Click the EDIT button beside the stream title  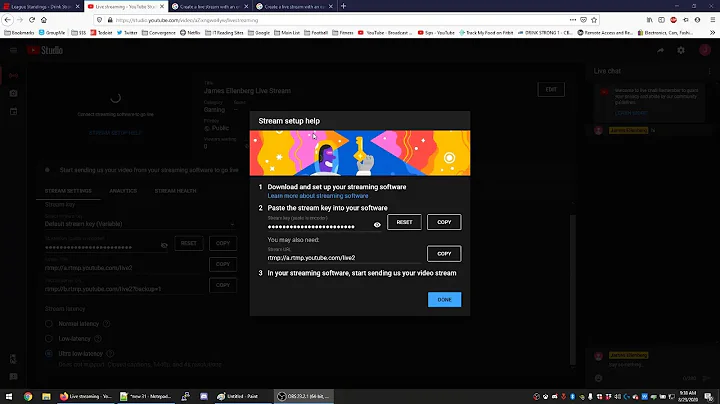tap(551, 90)
